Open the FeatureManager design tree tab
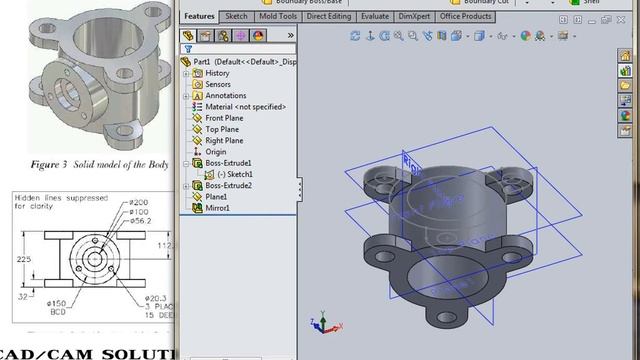The height and width of the screenshot is (360, 640). click(x=188, y=36)
